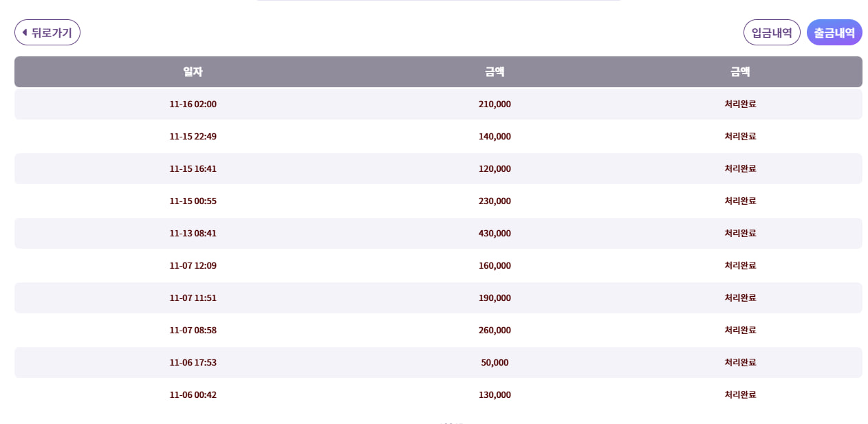The width and height of the screenshot is (868, 424).
Task: Select the 11-07 12:09 date entry
Action: point(193,266)
